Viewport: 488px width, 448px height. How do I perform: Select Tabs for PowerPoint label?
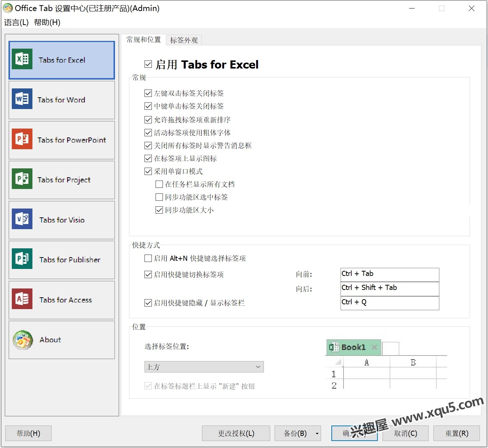pyautogui.click(x=72, y=140)
